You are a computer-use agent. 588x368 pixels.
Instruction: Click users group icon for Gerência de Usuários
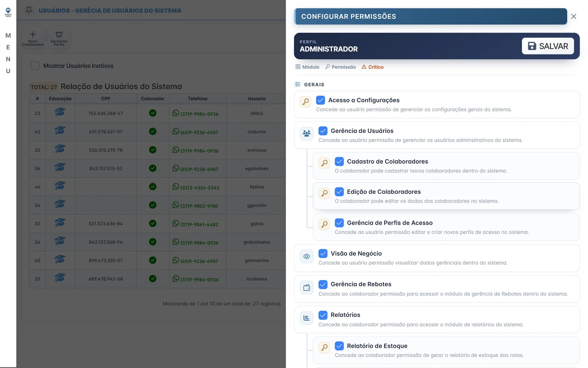pos(306,133)
